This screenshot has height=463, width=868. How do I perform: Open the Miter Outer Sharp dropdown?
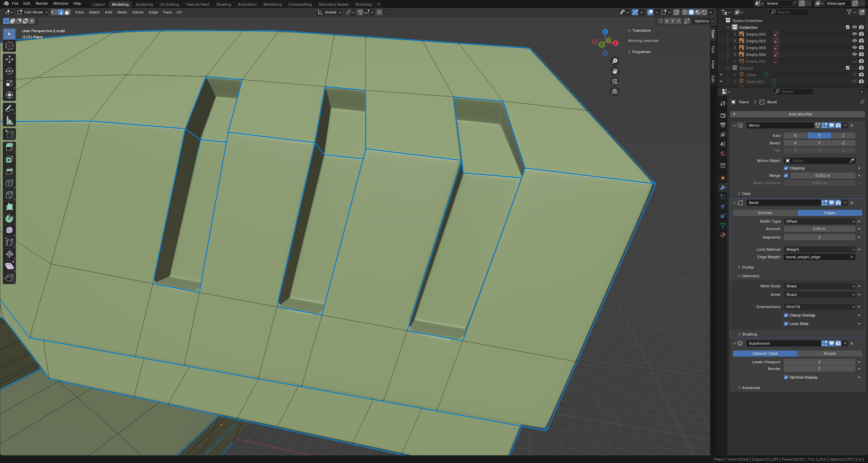point(820,286)
